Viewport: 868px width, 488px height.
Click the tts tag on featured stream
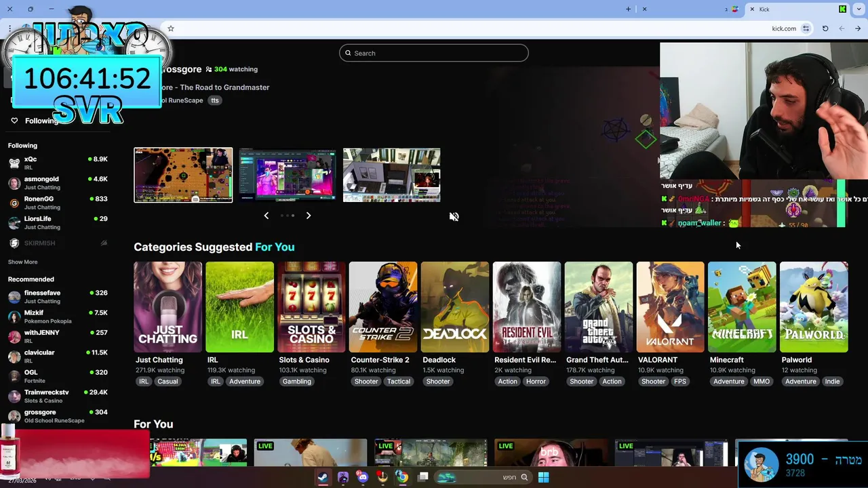(215, 100)
